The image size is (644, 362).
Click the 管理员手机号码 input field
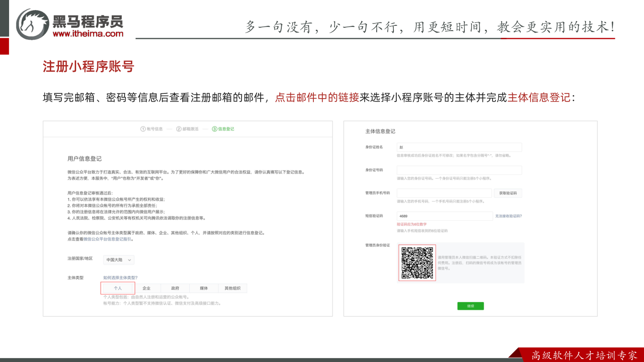(444, 193)
